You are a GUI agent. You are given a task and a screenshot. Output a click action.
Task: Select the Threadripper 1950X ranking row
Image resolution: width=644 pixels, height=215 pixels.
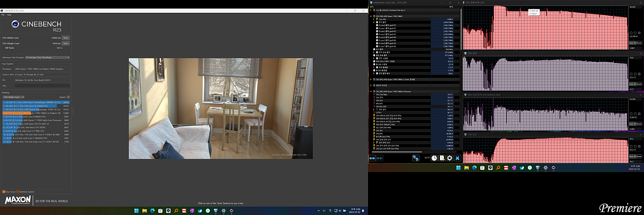click(x=36, y=110)
